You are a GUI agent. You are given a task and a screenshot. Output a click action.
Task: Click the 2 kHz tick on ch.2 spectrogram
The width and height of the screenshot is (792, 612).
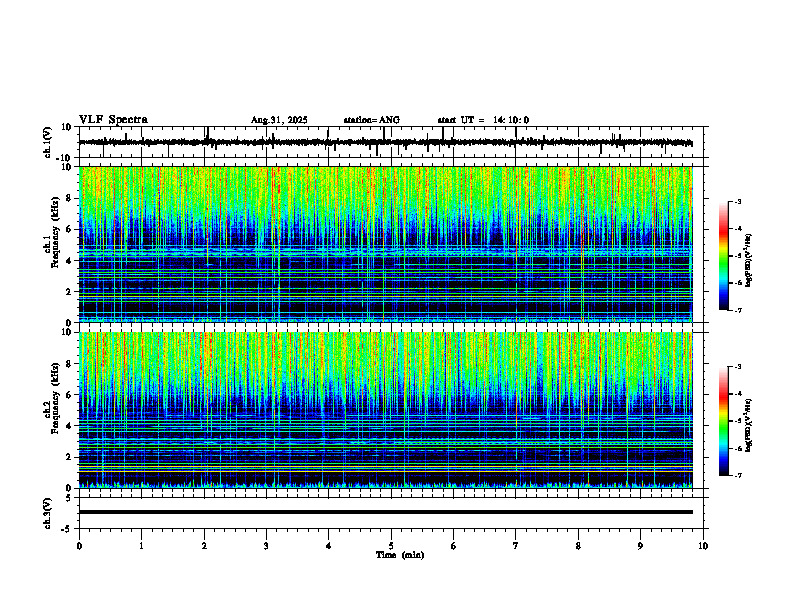(x=70, y=457)
